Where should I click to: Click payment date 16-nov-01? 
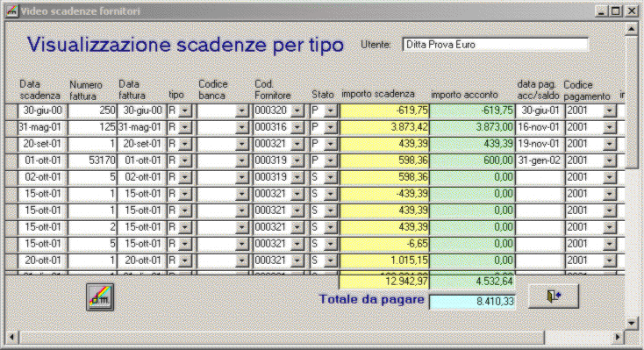click(539, 128)
